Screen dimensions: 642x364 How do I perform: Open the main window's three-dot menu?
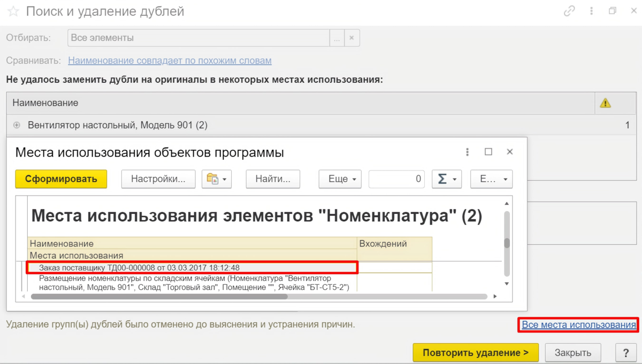pos(592,11)
